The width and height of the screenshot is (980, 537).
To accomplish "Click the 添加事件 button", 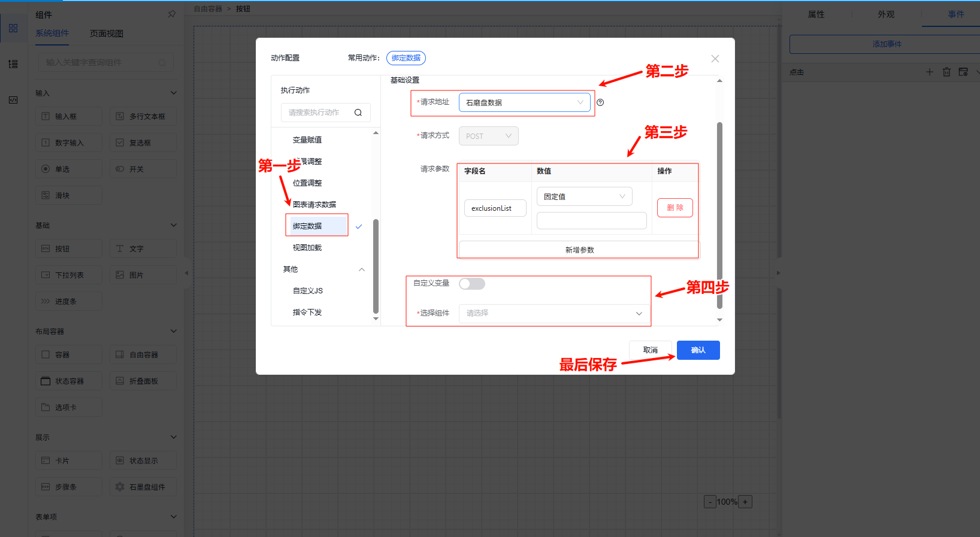I will (887, 44).
